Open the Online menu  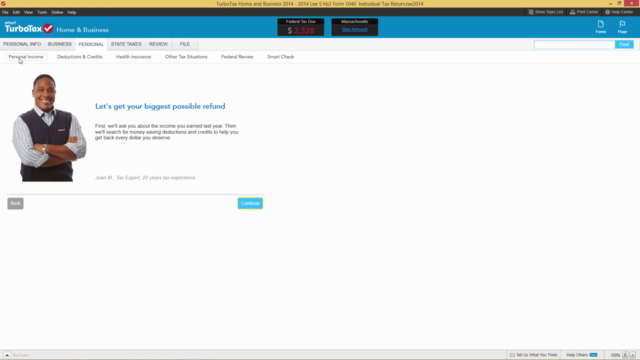57,12
